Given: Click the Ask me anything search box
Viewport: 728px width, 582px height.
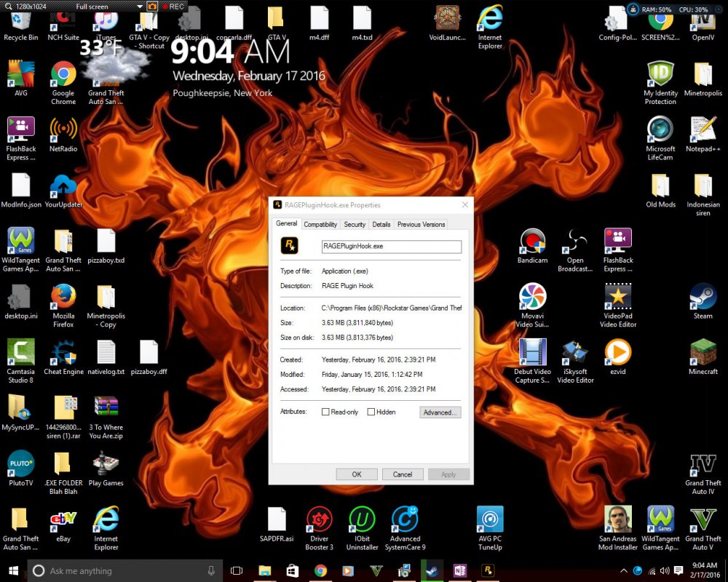Looking at the screenshot, I should point(124,570).
